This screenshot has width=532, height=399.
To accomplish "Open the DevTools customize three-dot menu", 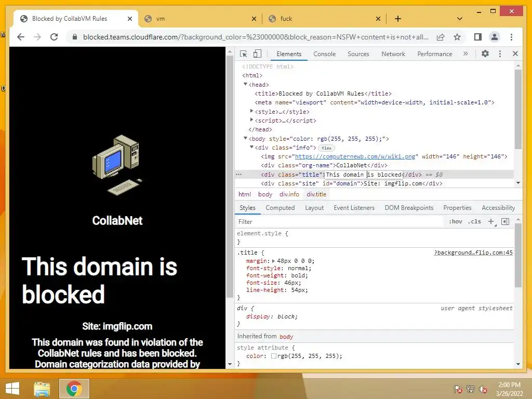I will click(x=500, y=54).
